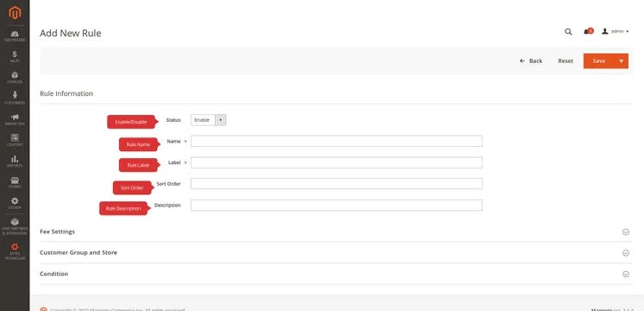Click the Add New Rule title

[70, 34]
